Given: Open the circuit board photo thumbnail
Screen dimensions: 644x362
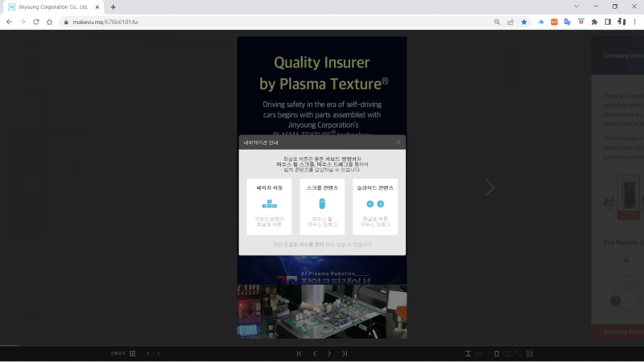Looking at the screenshot, I should pos(332,311).
